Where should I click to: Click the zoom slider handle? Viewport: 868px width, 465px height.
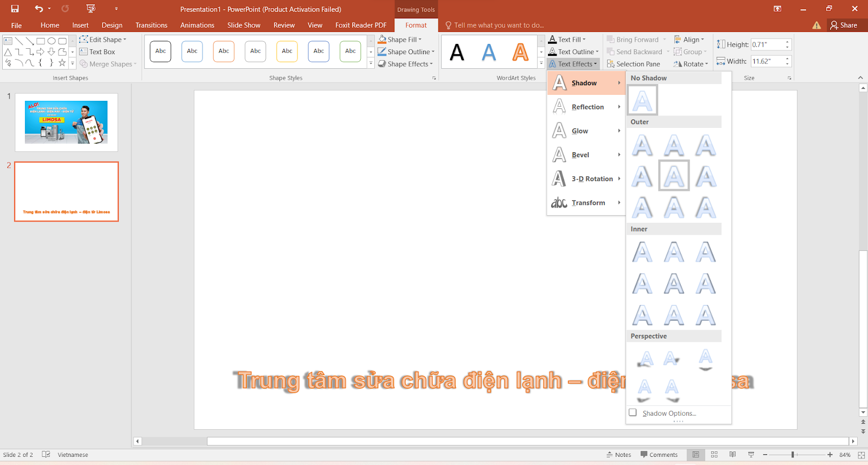click(793, 455)
